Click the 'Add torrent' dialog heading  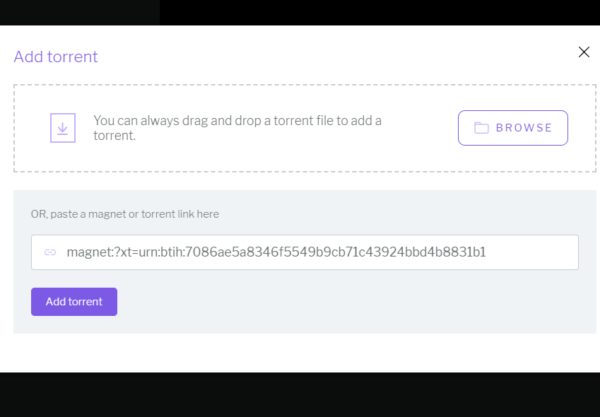pos(56,57)
